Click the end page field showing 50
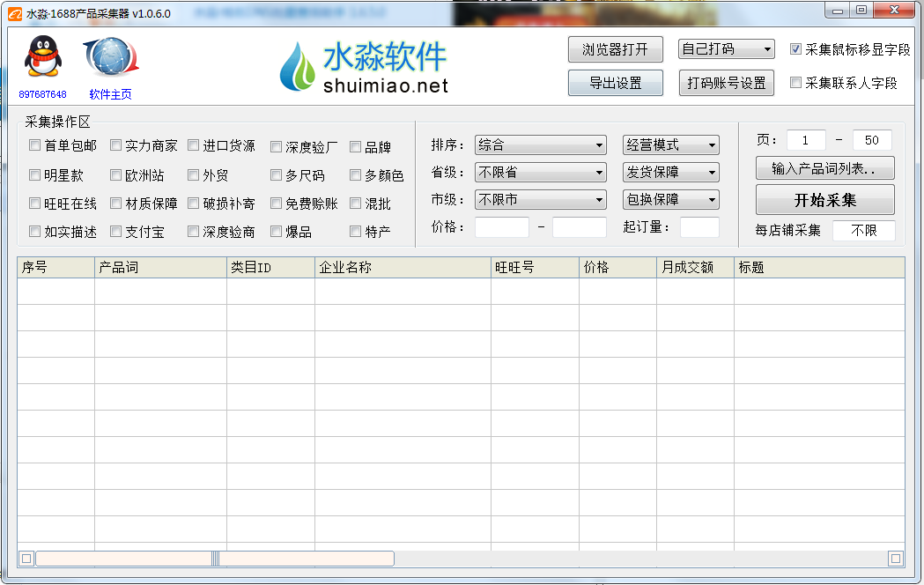The image size is (924, 585). pos(872,140)
